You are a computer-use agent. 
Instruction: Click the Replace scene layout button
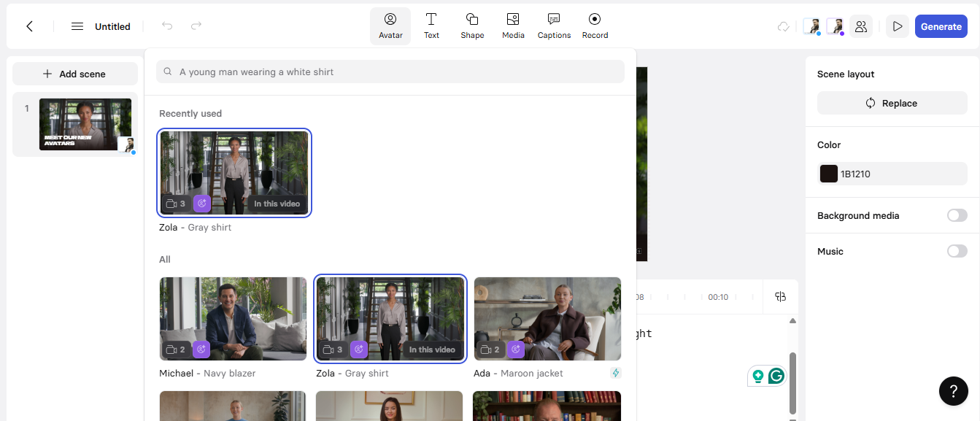892,103
